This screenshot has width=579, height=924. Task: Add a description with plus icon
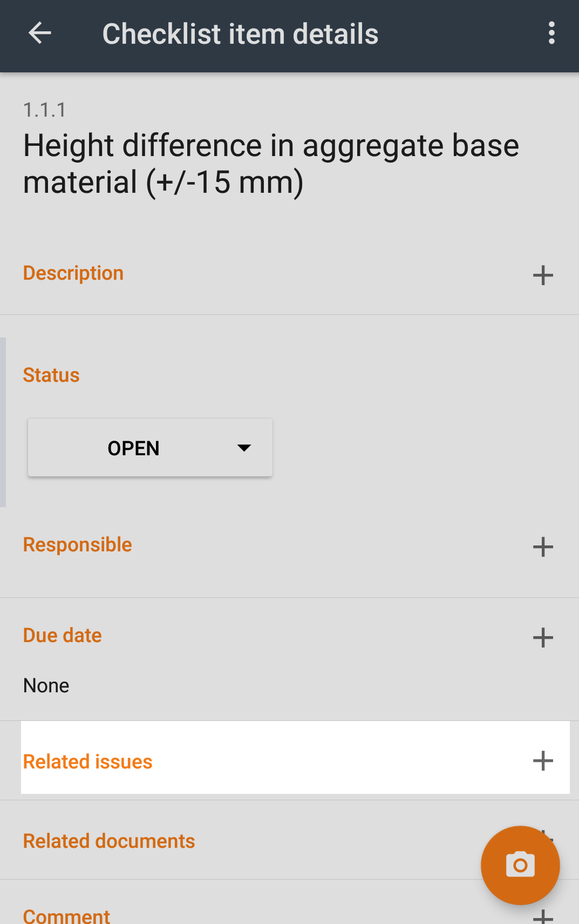click(x=543, y=275)
